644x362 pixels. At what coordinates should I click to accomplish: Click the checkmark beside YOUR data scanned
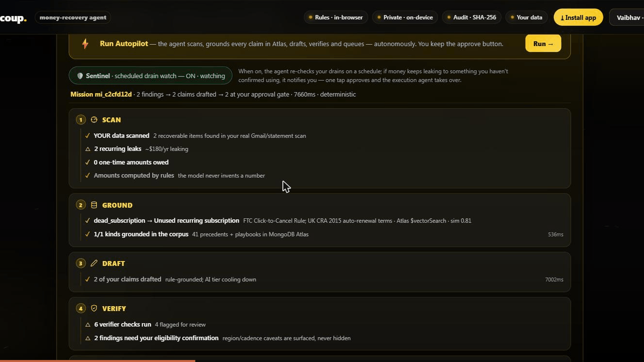click(x=88, y=135)
